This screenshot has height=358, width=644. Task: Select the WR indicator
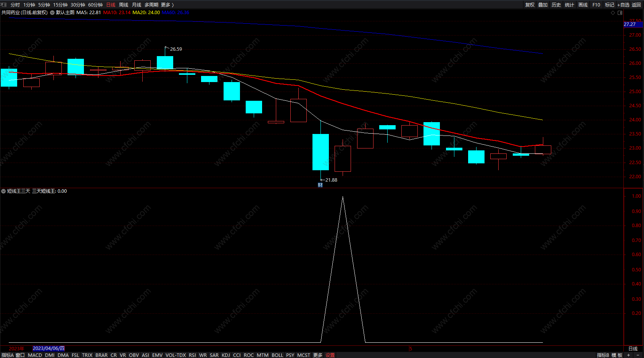(x=203, y=355)
